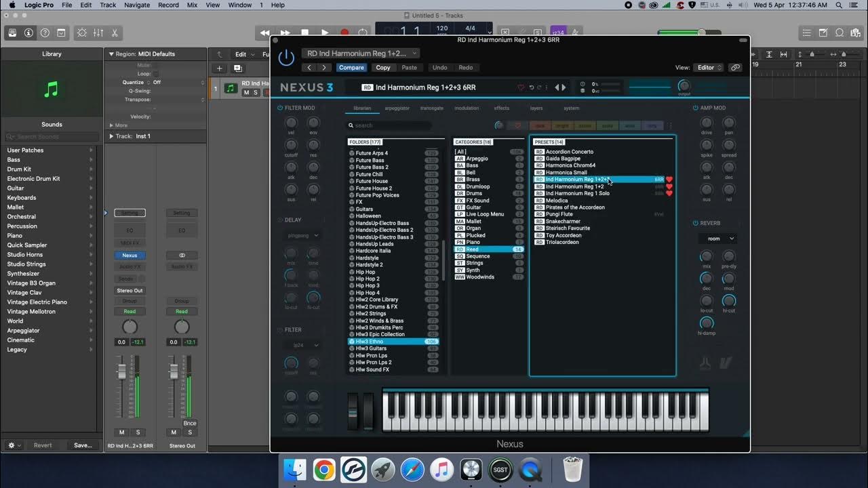868x488 pixels.
Task: Open Launchpad rocket in the Dock
Action: pyautogui.click(x=383, y=470)
